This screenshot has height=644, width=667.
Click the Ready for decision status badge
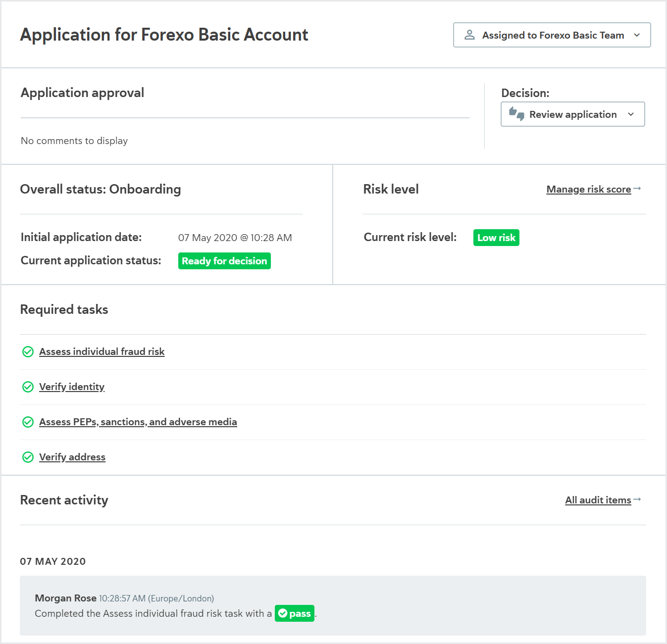coord(224,261)
